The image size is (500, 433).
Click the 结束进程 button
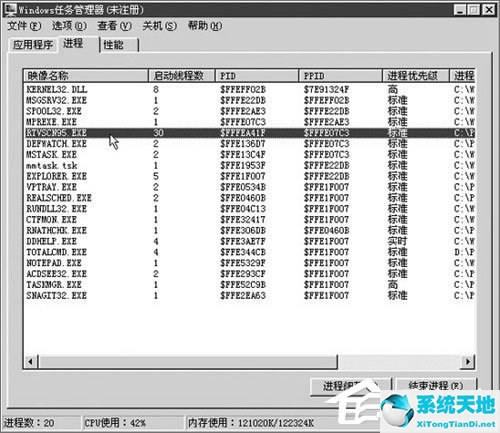[x=436, y=386]
